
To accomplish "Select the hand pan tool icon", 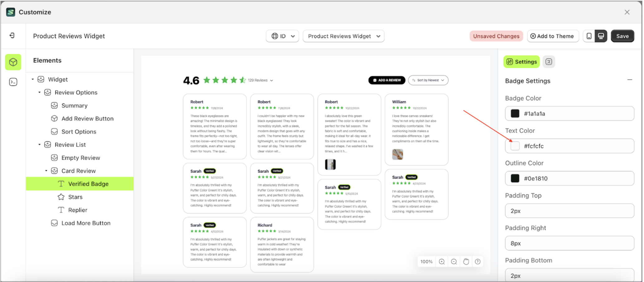I will coord(466,261).
